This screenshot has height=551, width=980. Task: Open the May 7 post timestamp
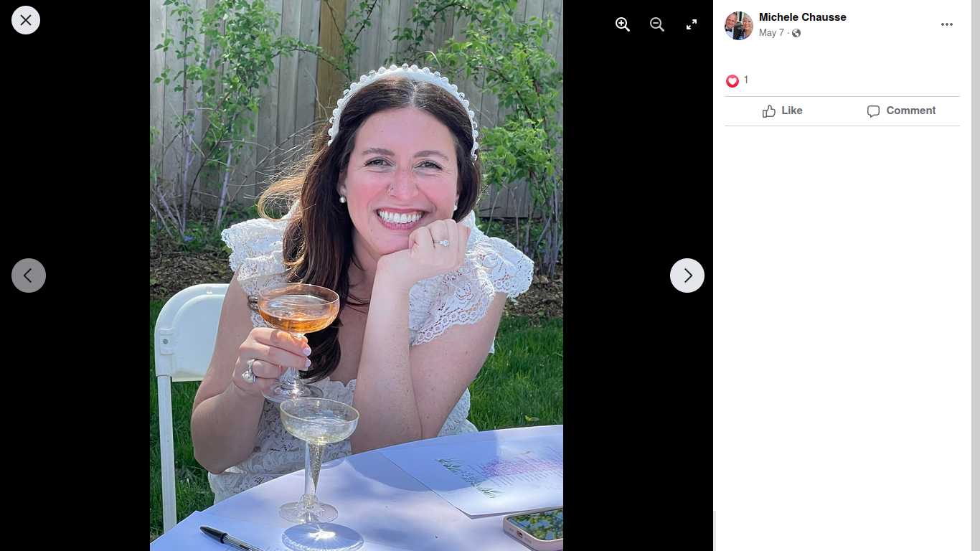[x=771, y=33]
